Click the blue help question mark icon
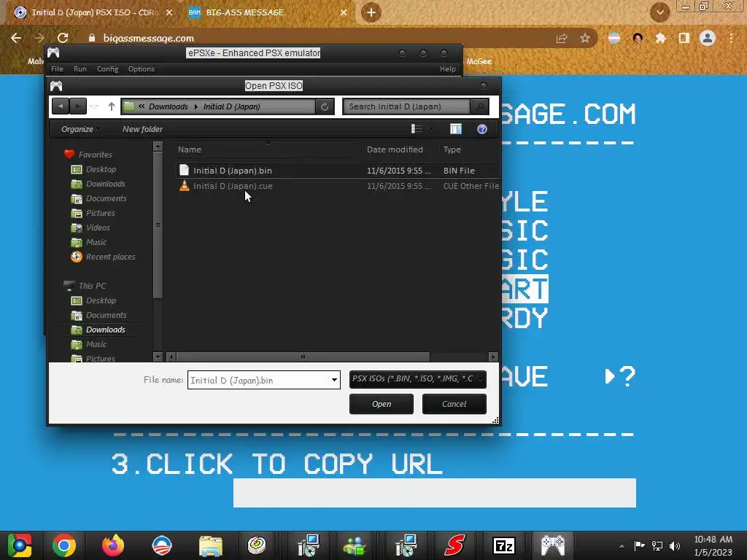The width and height of the screenshot is (747, 560). pos(482,129)
